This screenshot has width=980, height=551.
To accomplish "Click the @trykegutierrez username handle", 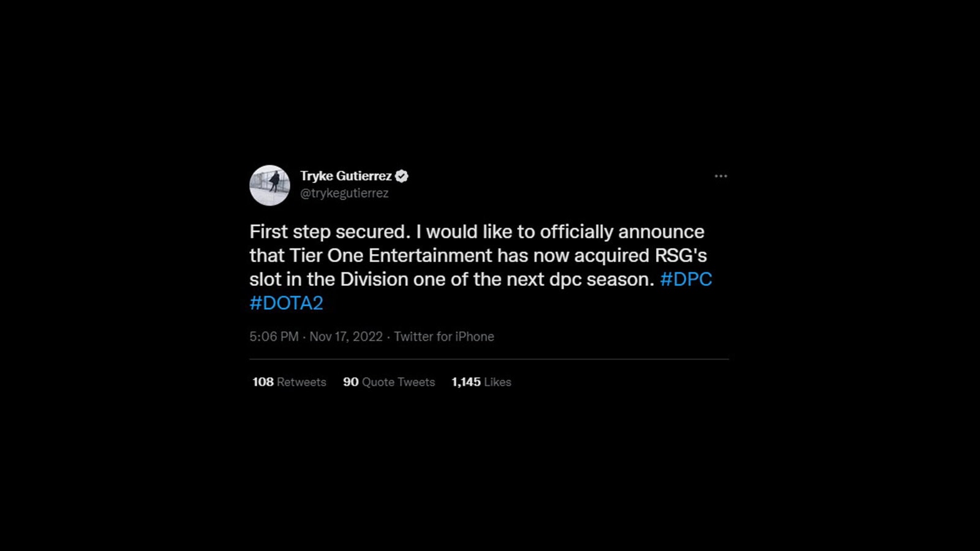I will (345, 193).
